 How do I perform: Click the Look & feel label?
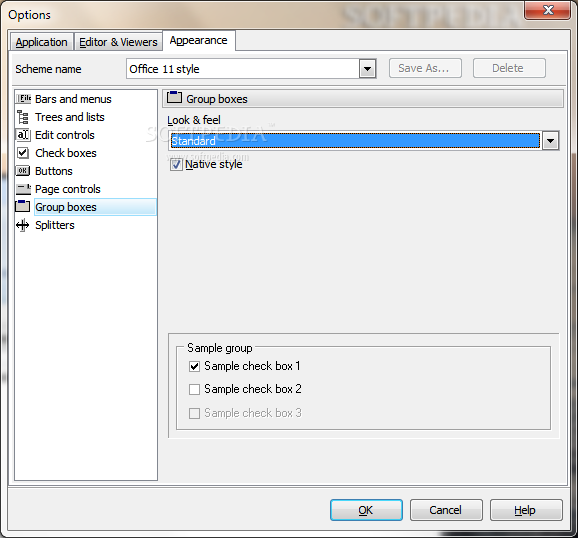pyautogui.click(x=194, y=120)
